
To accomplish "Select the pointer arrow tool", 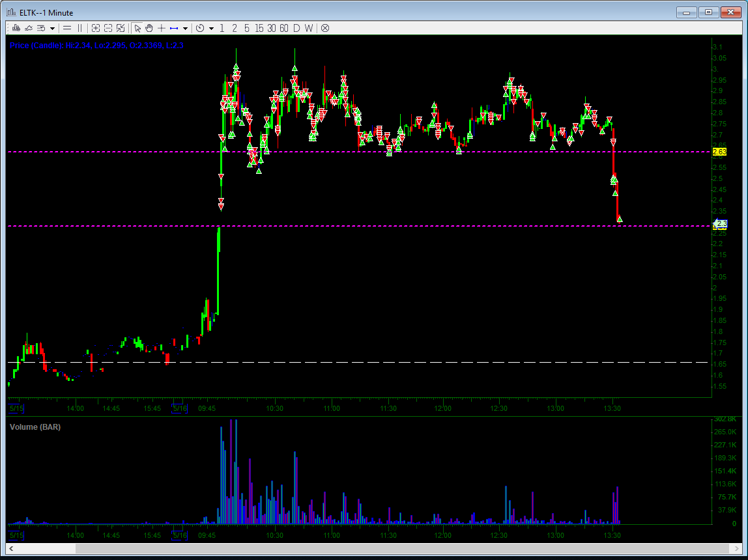I will click(138, 28).
